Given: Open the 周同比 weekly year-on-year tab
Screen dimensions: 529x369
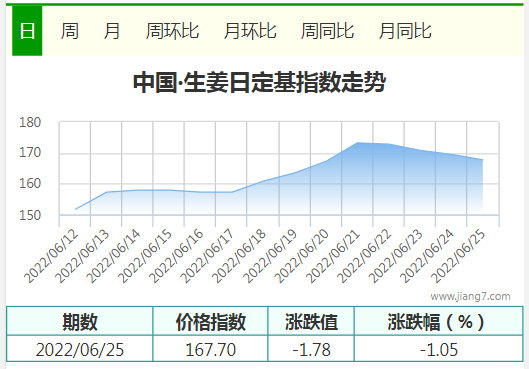Looking at the screenshot, I should 327,31.
